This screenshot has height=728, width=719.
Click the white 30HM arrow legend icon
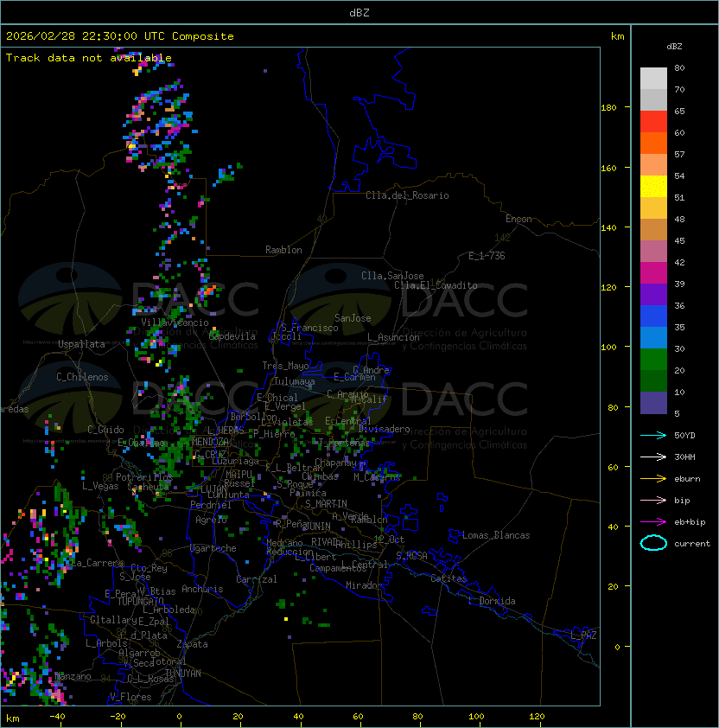(x=653, y=457)
